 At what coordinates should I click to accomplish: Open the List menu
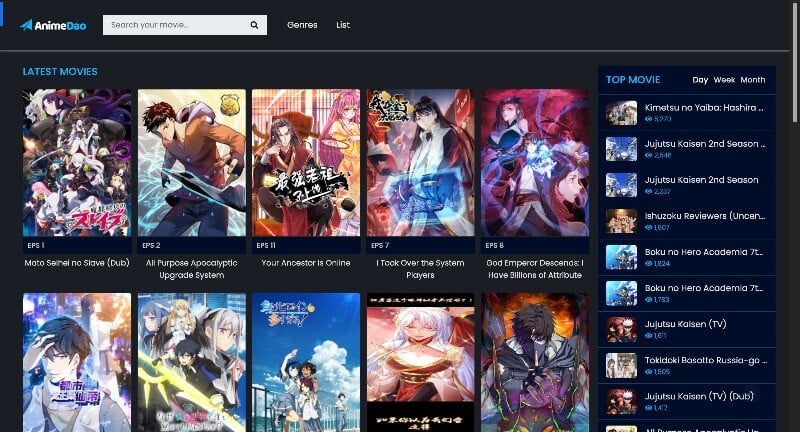point(343,24)
